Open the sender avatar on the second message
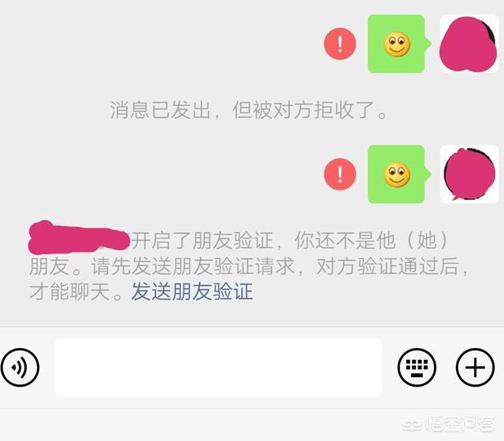Image resolution: width=504 pixels, height=441 pixels. pyautogui.click(x=469, y=174)
